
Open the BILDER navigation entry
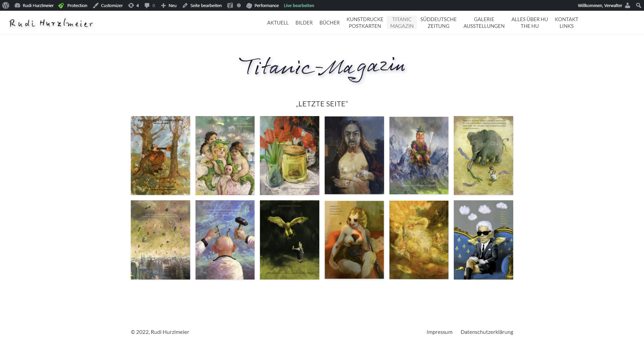click(304, 22)
